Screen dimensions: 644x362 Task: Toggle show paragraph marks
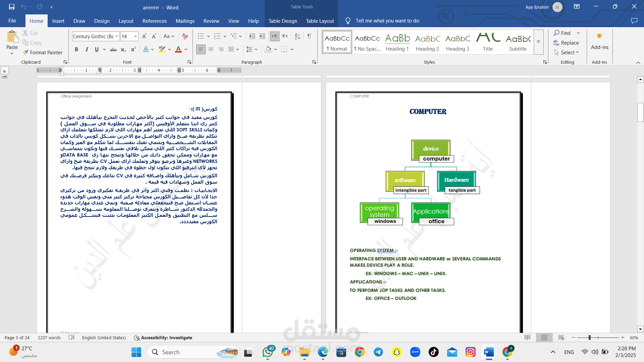coord(309,36)
